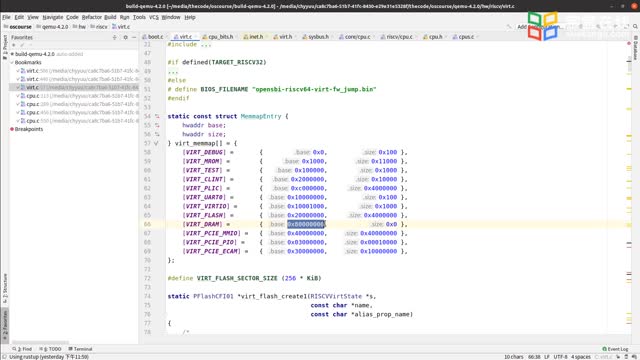The height and width of the screenshot is (360, 640).
Task: Click the MemmapEntry struct name
Action: [261, 116]
